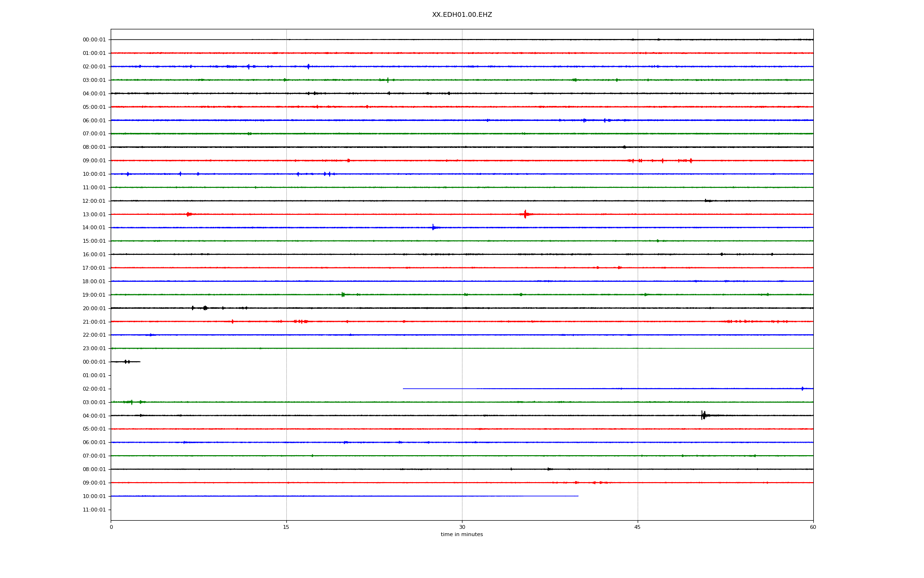Click the large black event near minute 51

click(703, 415)
